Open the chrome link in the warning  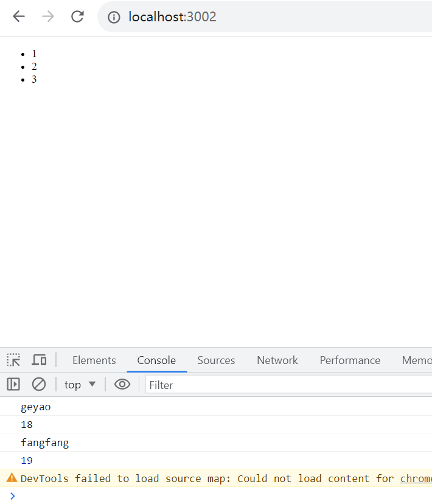[416, 478]
